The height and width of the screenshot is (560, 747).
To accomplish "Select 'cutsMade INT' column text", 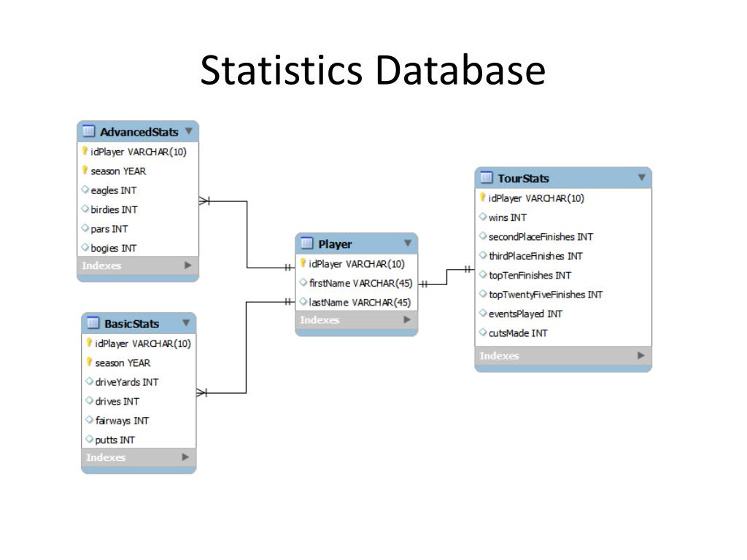I will pos(518,333).
